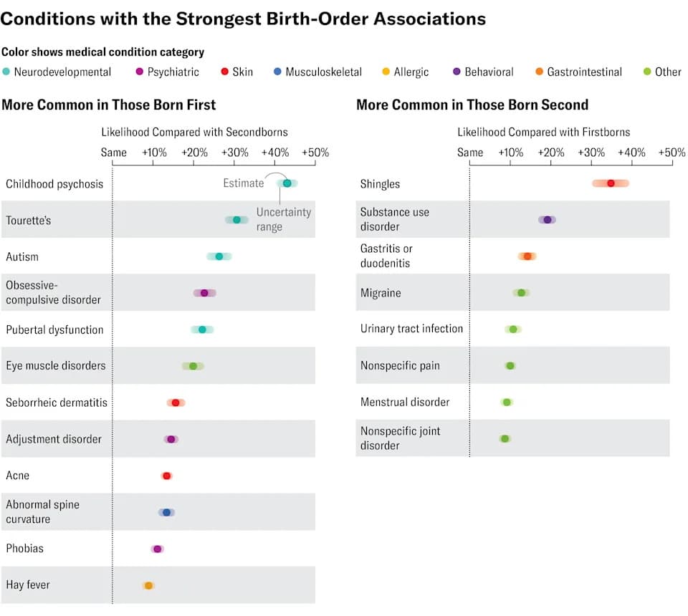Screen dimensions: 688x616
Task: Click the Substance use disorder purple dot
Action: point(547,220)
